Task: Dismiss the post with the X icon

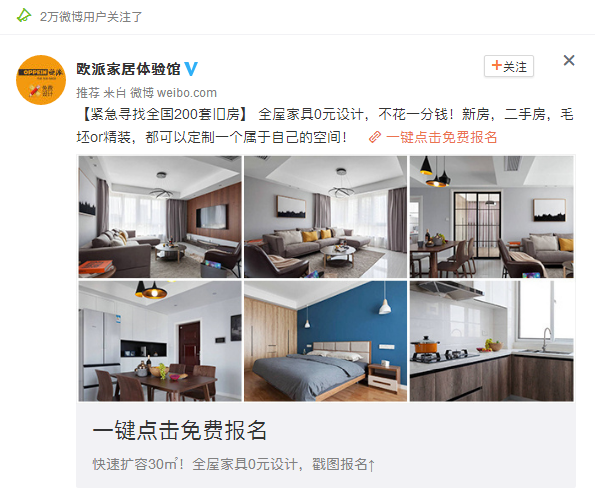Action: point(569,60)
